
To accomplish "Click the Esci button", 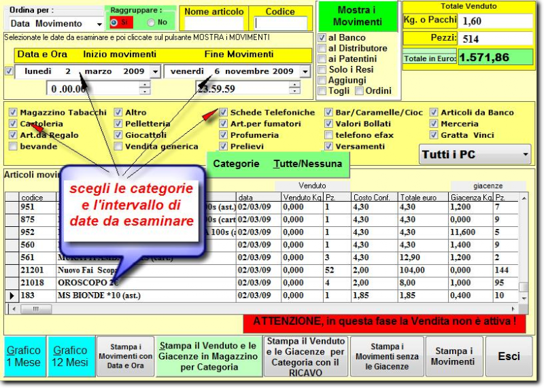I will pos(509,356).
